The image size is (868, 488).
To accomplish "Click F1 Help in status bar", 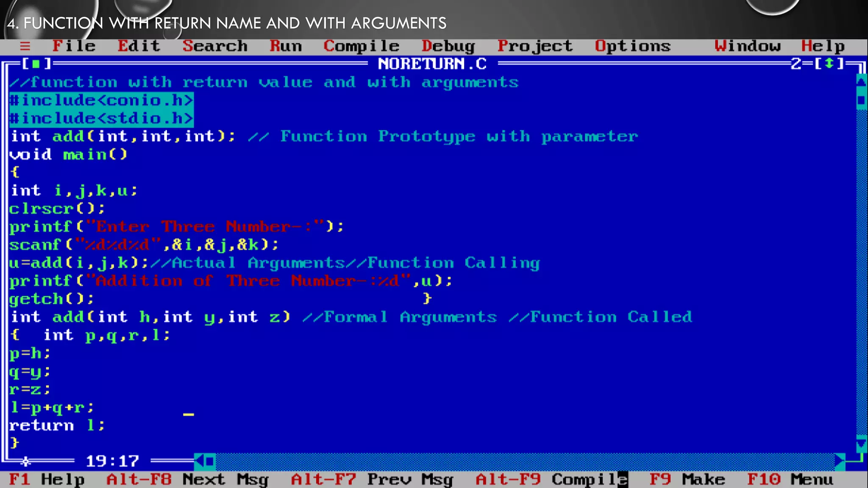I will 47,480.
